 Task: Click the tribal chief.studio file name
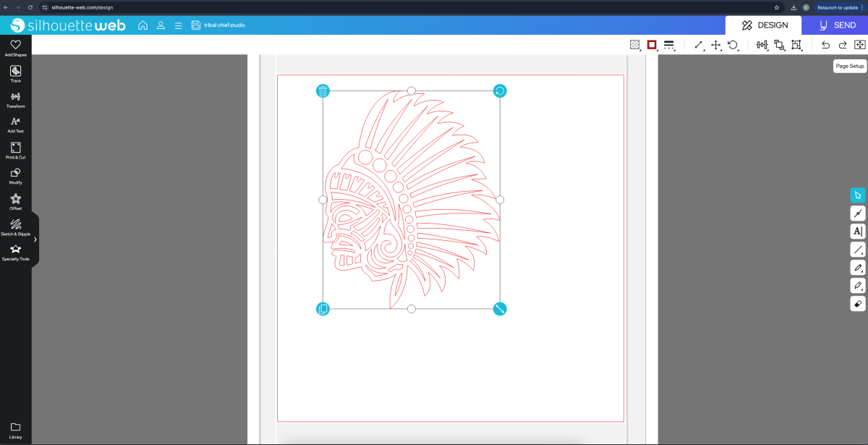[x=224, y=25]
